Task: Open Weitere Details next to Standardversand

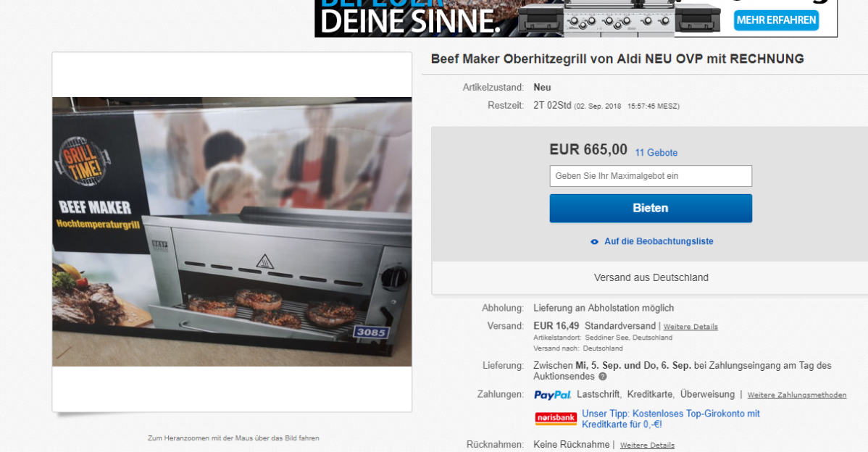Action: pos(690,327)
